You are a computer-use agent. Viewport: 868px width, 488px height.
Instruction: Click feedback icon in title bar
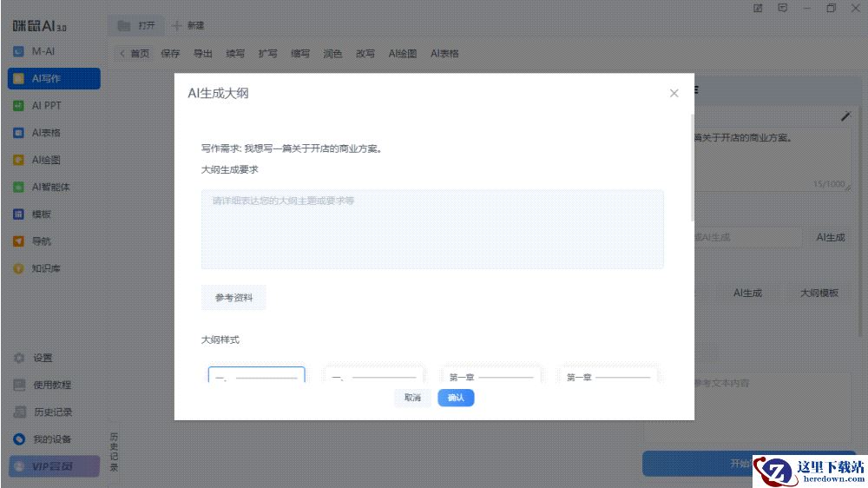[782, 9]
